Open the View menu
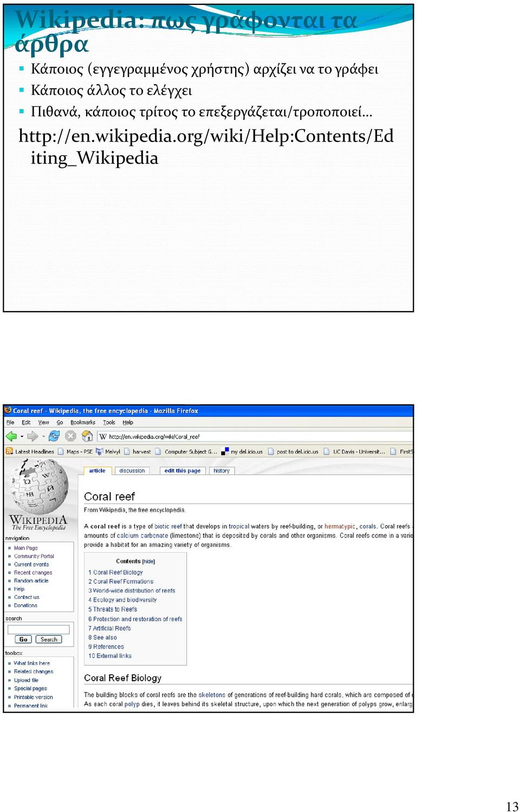Screen dimensions: 520x812 click(43, 422)
